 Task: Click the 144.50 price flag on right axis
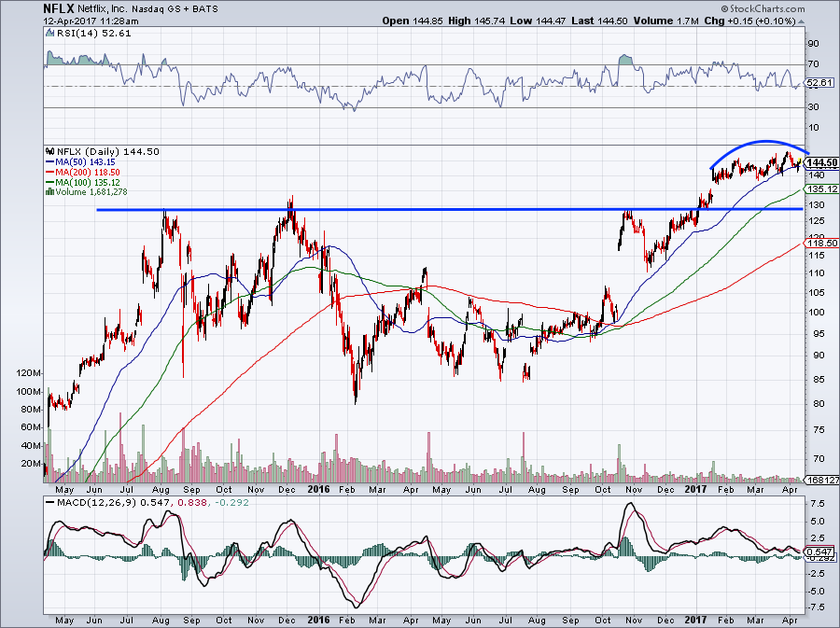click(821, 162)
